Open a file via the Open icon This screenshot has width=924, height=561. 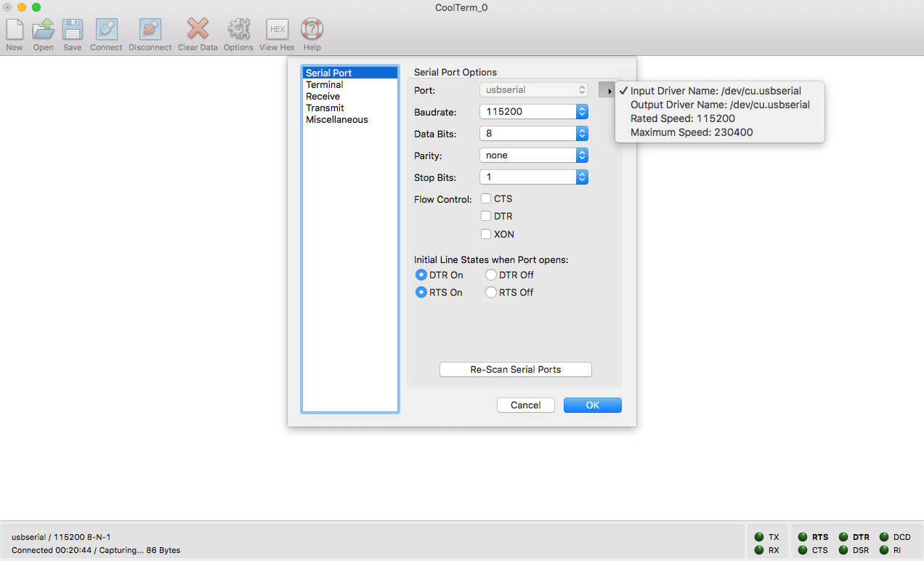pos(44,30)
